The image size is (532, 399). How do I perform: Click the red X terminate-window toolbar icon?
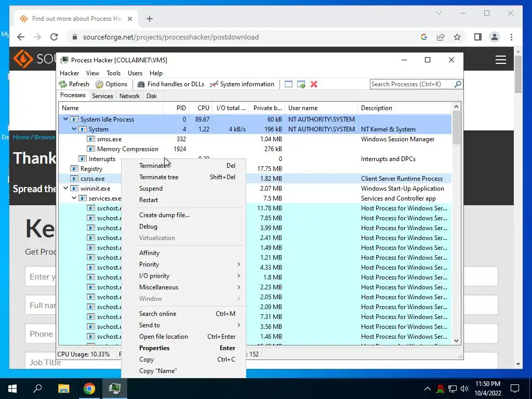coord(314,84)
